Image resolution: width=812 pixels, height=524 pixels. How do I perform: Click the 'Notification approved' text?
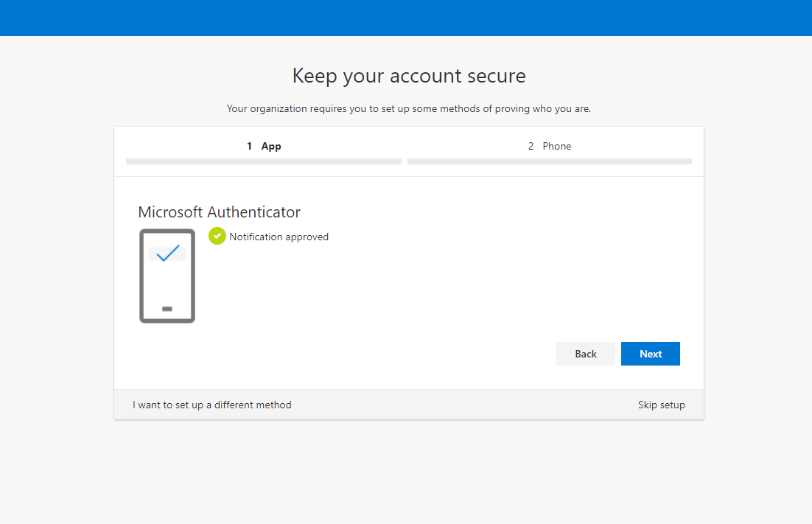click(279, 237)
